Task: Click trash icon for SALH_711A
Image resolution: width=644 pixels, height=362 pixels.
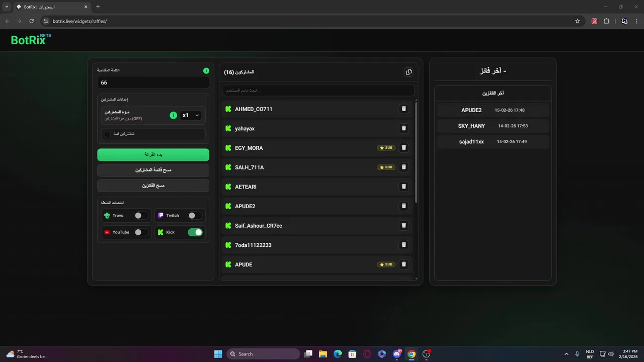Action: click(x=404, y=167)
